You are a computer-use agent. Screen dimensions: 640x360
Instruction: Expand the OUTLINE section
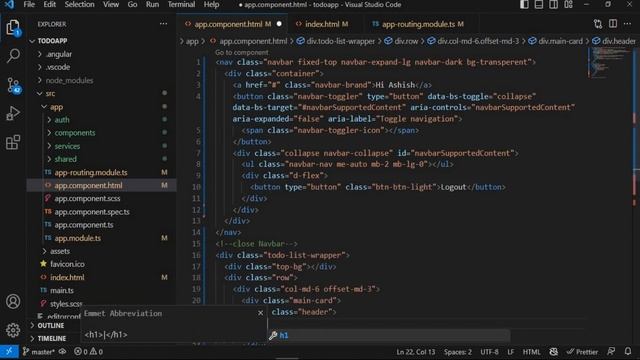(x=51, y=326)
